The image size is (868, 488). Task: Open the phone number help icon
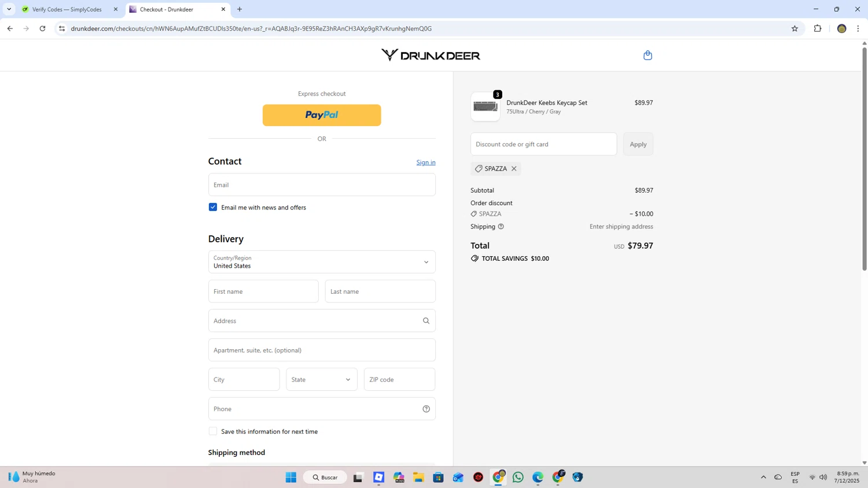(426, 409)
